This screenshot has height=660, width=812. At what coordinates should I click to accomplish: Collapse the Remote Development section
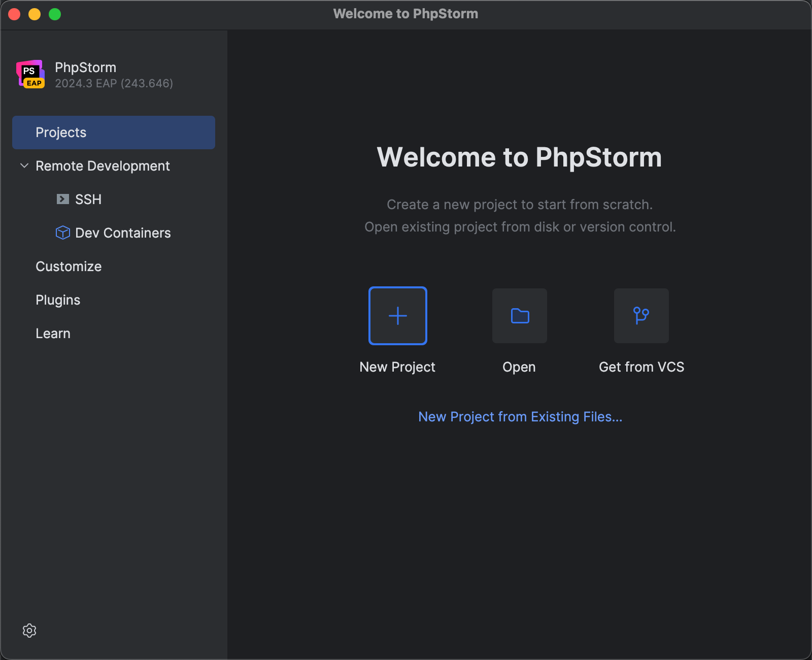tap(24, 166)
